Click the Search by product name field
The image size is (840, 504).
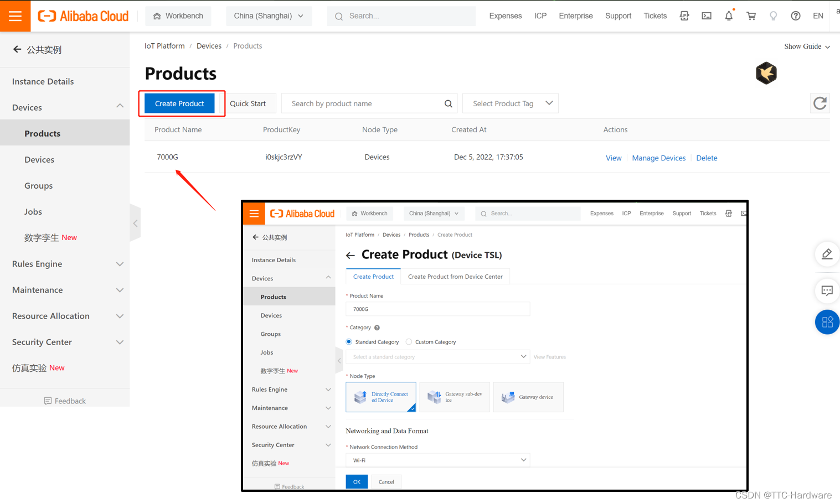coord(369,103)
